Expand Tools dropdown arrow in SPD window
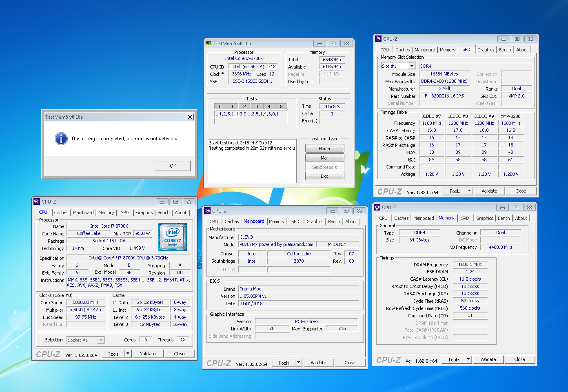 pos(469,191)
